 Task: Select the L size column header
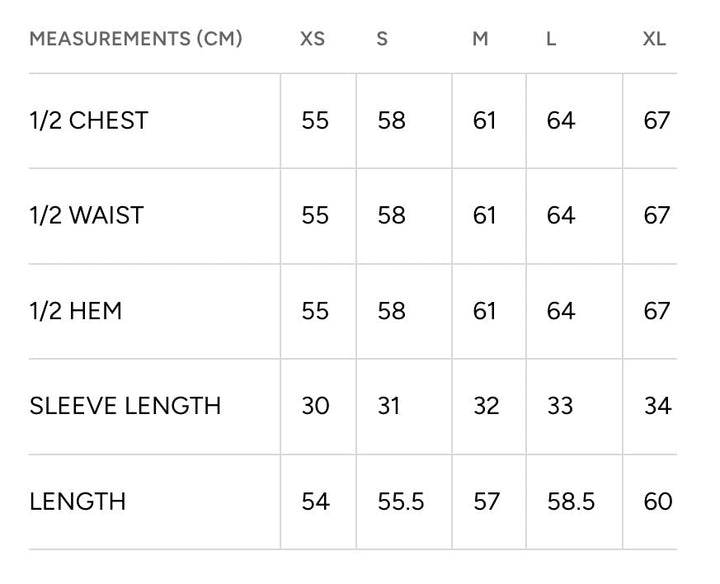551,39
